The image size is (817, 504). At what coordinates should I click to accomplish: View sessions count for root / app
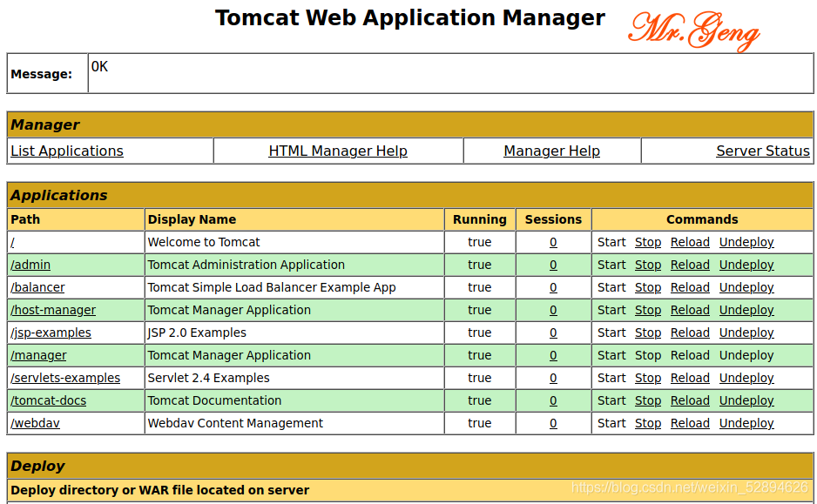[553, 242]
